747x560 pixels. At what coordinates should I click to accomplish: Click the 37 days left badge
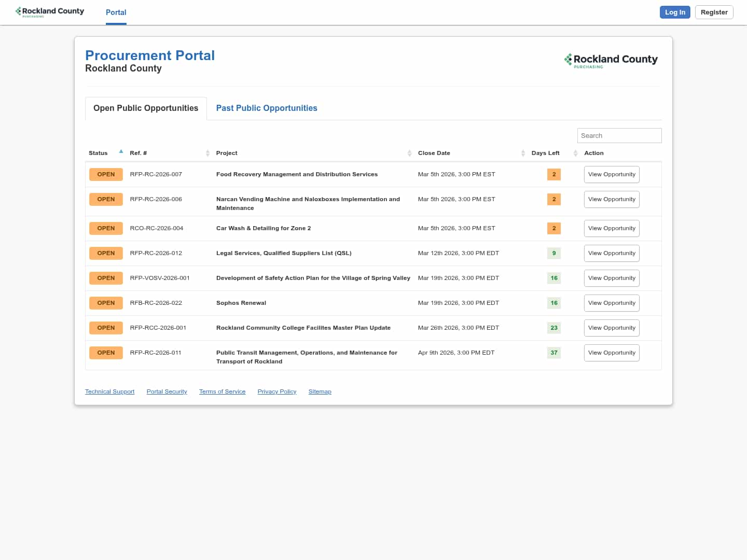554,353
